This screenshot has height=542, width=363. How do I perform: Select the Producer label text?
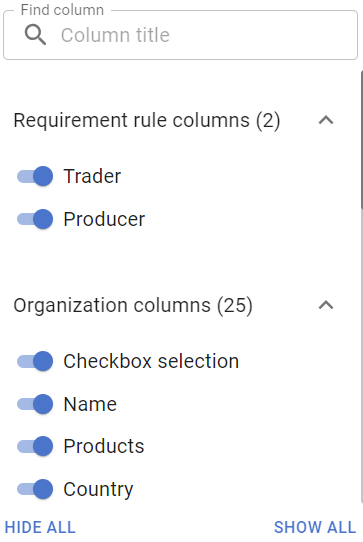click(x=104, y=219)
